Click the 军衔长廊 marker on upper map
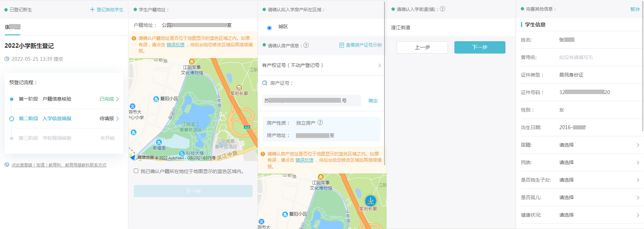The image size is (644, 229). point(239,88)
